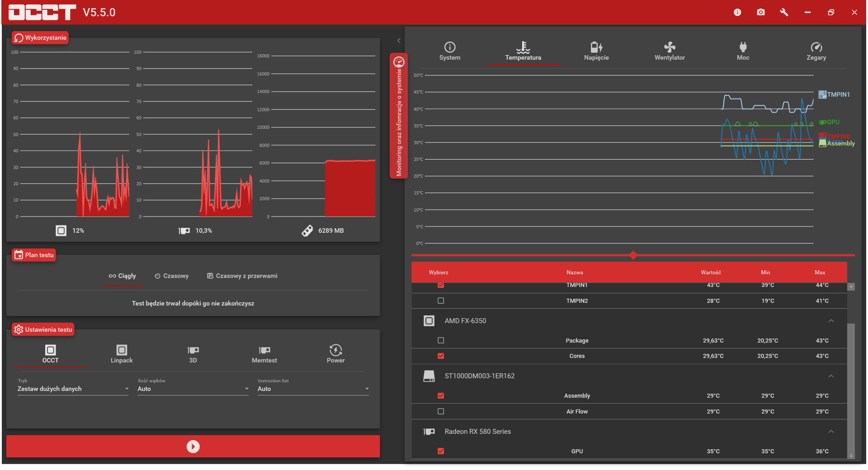The image size is (868, 470).
Task: Click the Wykorzystanie panel label
Action: click(40, 38)
